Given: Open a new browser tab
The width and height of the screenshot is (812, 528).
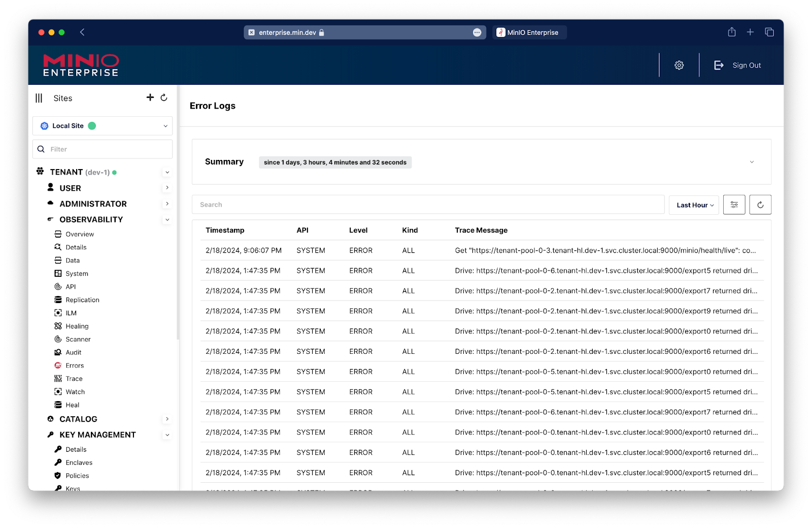Looking at the screenshot, I should tap(750, 32).
